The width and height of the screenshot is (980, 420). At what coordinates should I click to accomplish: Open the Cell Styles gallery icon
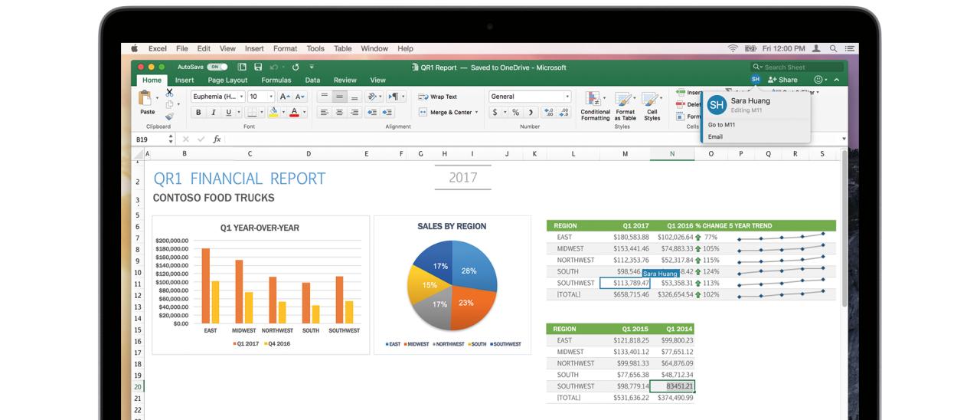651,99
